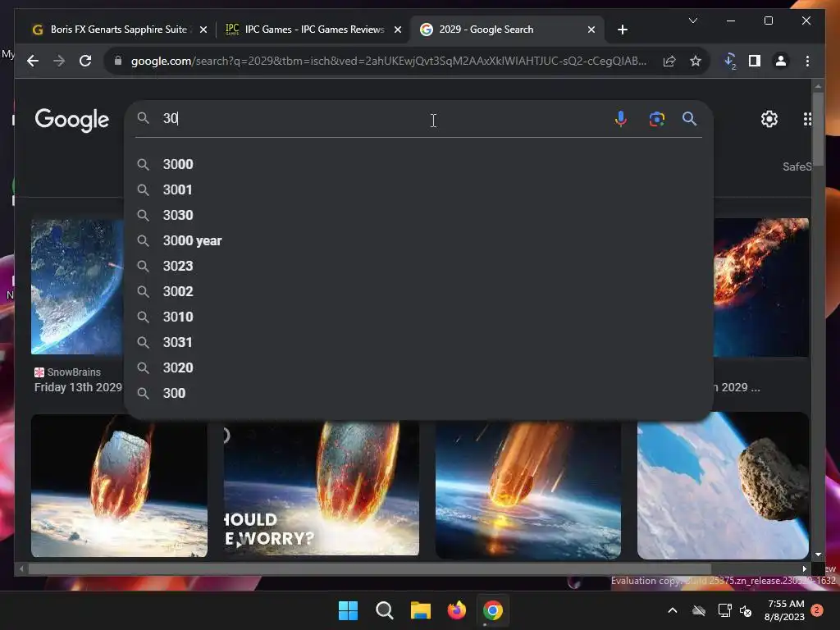Open Windows taskbar search
840x630 pixels.
[x=384, y=610]
